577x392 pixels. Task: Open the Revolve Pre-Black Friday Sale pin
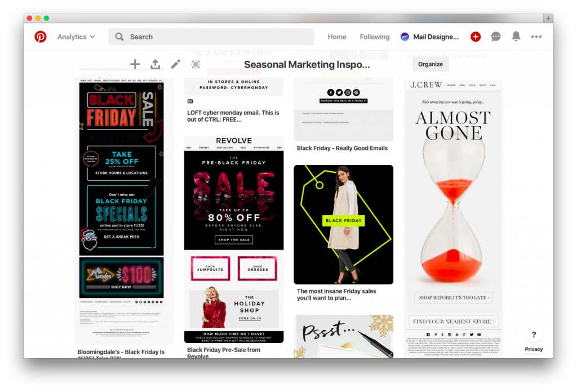tap(234, 240)
